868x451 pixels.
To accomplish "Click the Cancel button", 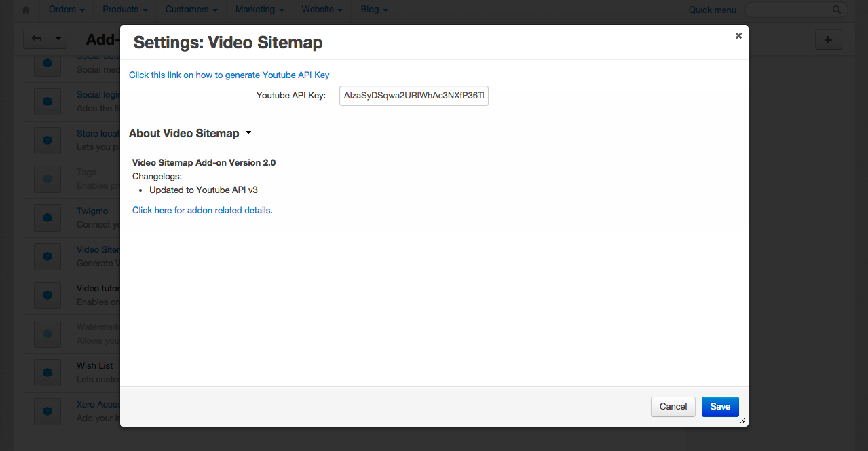I will coord(673,406).
